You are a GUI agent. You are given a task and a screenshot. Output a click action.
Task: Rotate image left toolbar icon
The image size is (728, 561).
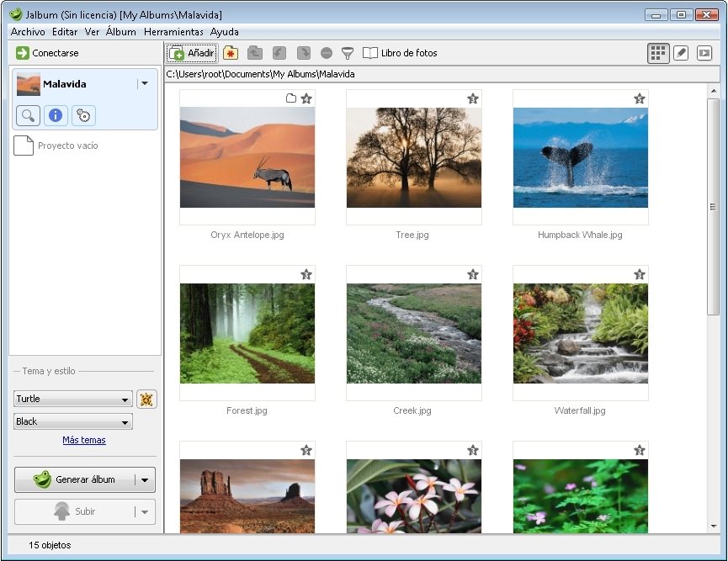pos(279,53)
